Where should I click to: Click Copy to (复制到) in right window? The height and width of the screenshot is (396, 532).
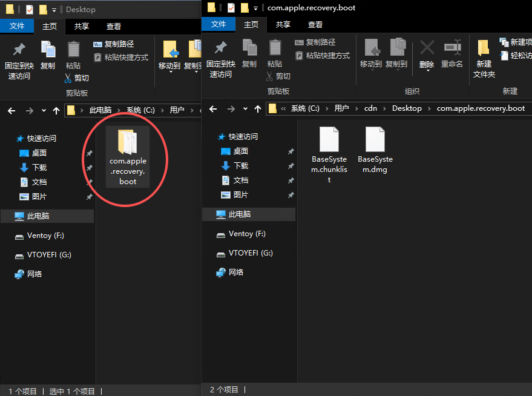(396, 53)
